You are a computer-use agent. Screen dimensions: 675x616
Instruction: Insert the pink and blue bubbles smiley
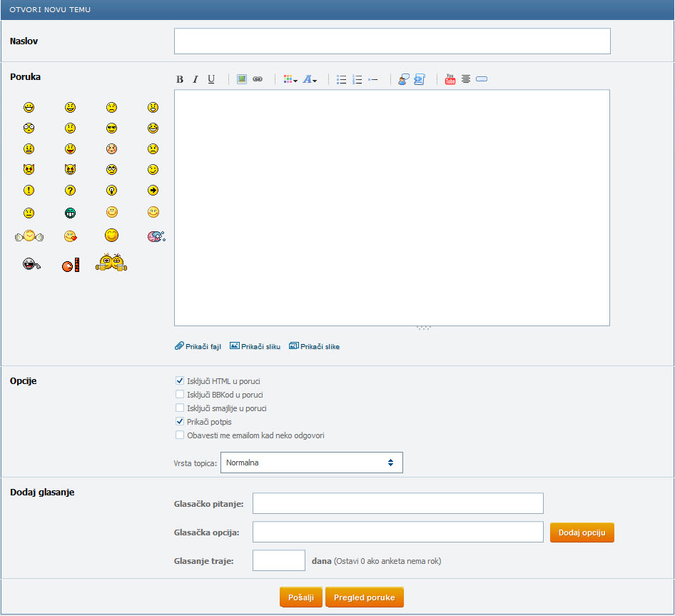[156, 236]
